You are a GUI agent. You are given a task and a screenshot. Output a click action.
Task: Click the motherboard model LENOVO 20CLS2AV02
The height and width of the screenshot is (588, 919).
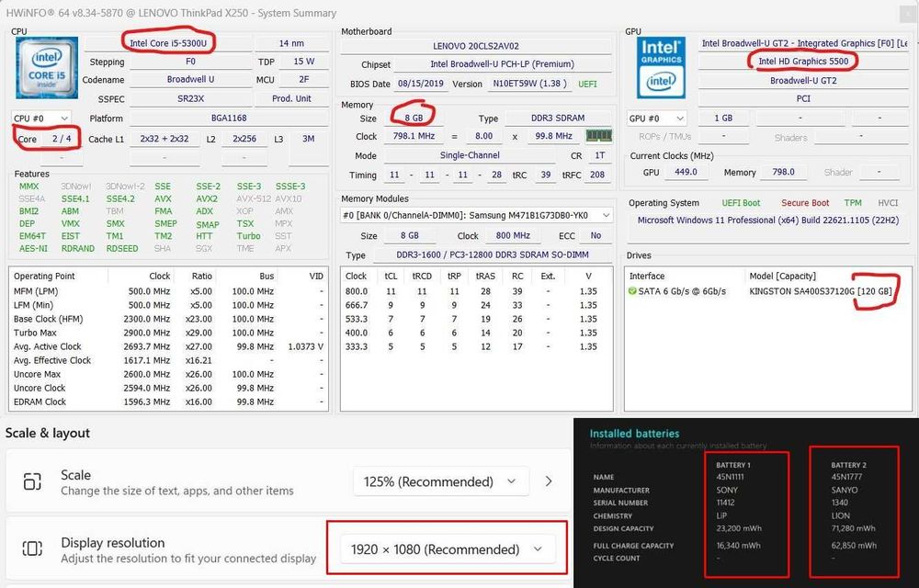[476, 46]
